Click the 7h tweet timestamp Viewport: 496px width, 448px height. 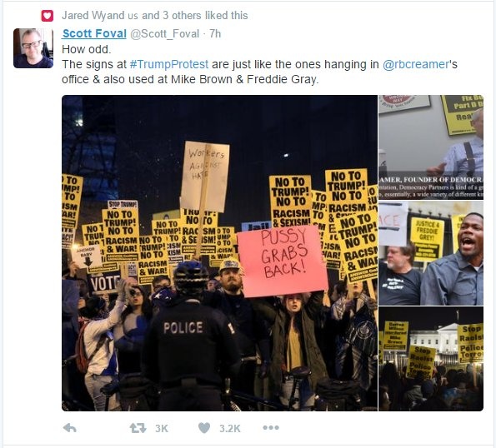point(215,33)
